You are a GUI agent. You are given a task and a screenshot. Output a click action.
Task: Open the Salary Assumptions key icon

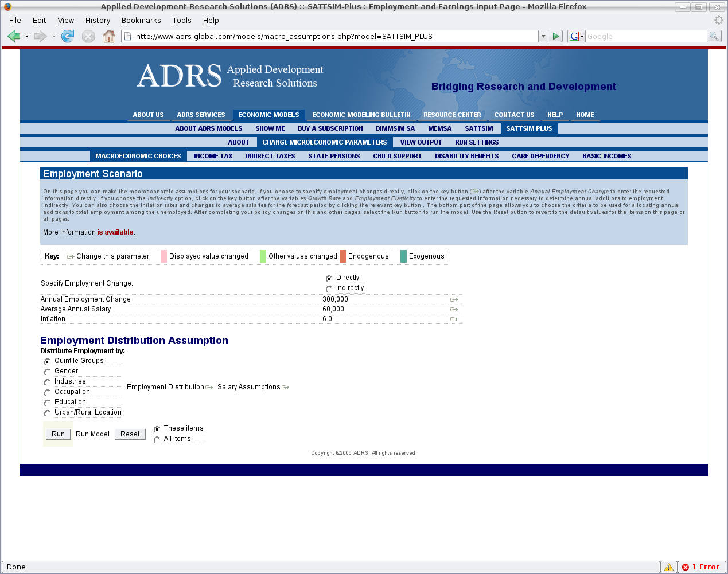286,388
